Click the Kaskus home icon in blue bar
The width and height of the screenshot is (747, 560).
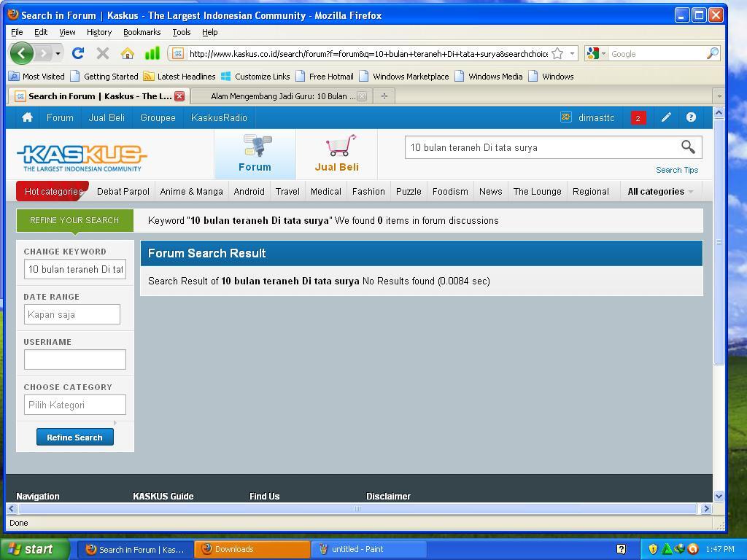point(27,117)
